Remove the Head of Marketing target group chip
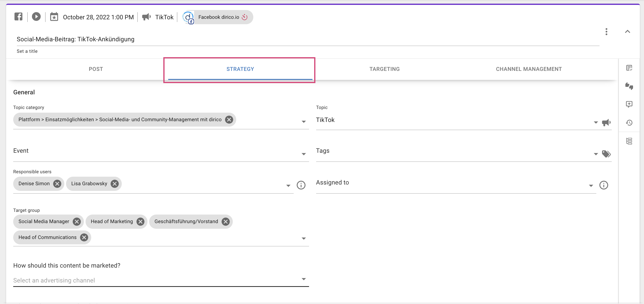Screen dimensions: 644x304 pos(140,221)
